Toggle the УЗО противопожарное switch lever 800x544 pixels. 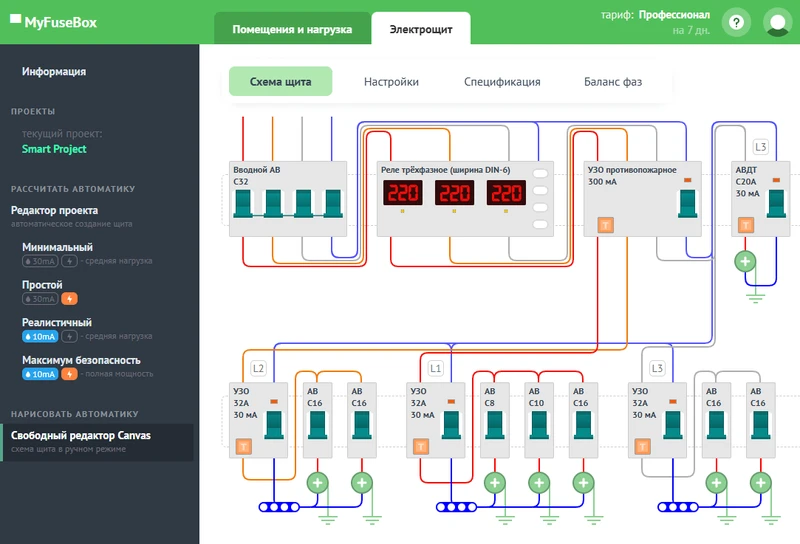(686, 203)
